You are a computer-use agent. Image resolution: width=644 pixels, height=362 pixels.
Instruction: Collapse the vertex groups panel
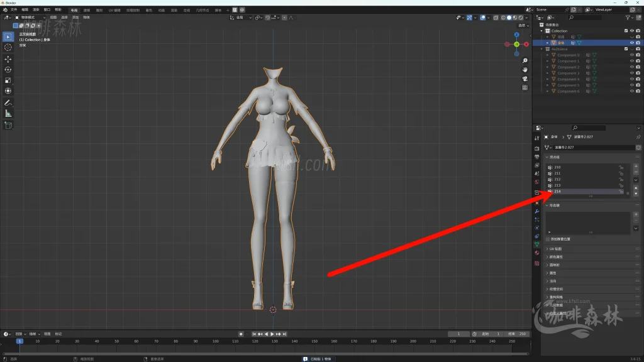click(547, 157)
